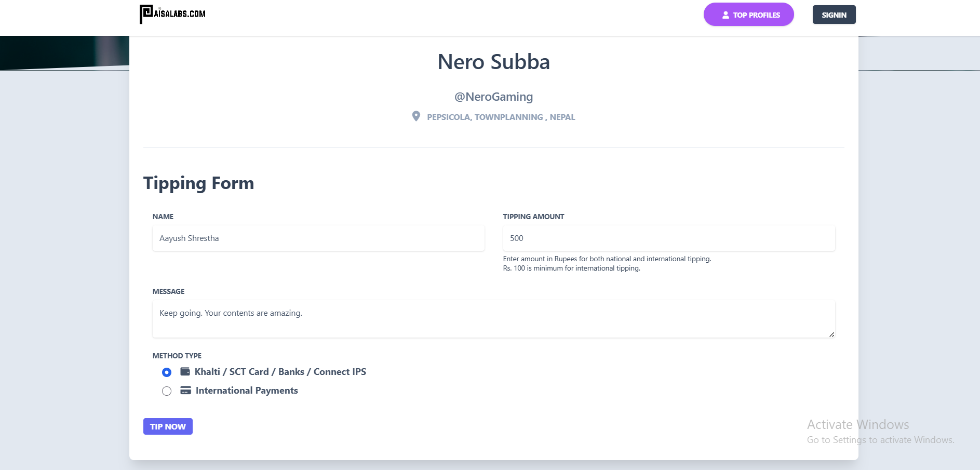Click the Nero Subba profile name
The image size is (980, 470).
[493, 62]
